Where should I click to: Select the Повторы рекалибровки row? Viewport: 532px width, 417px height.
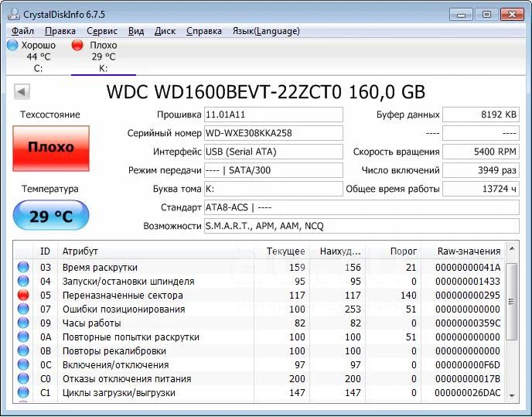(259, 350)
